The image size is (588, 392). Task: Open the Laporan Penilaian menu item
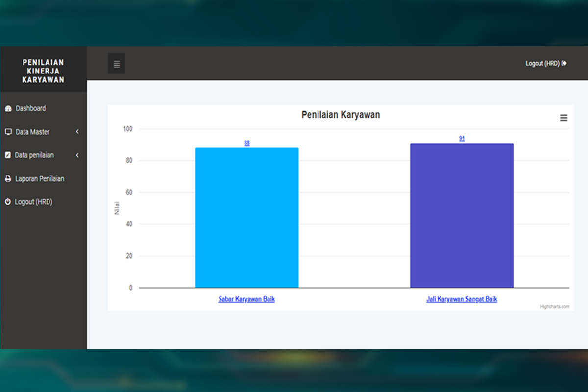point(40,179)
